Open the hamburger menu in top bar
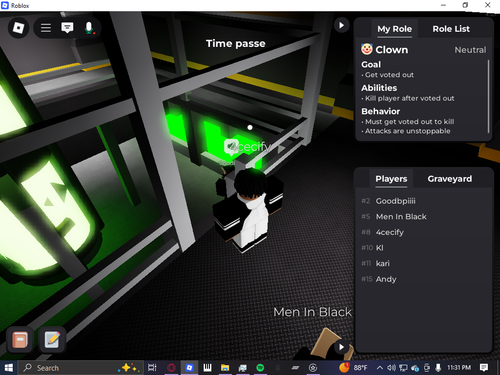The height and width of the screenshot is (375, 500). [46, 28]
